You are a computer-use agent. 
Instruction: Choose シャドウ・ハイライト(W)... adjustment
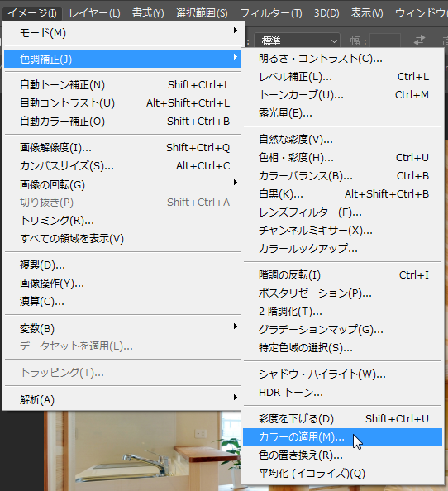[342, 374]
